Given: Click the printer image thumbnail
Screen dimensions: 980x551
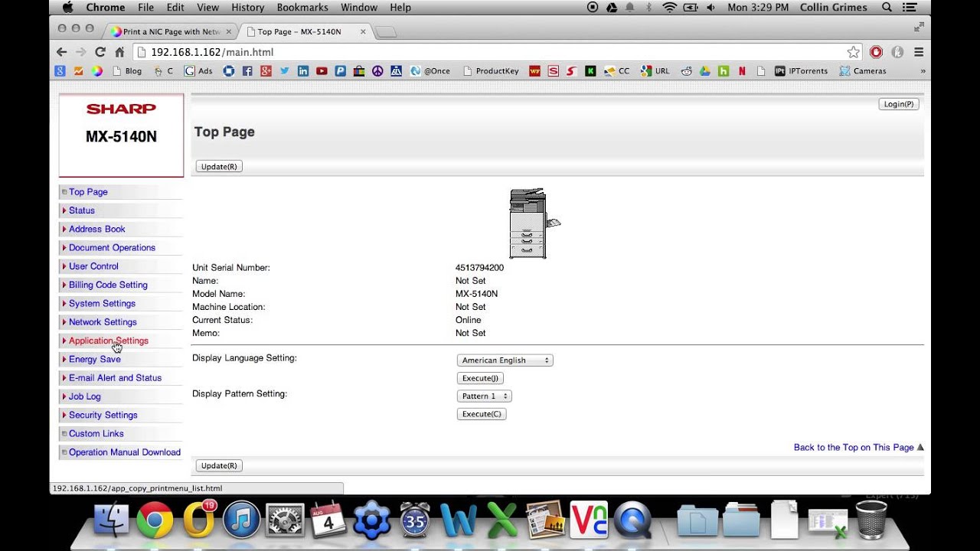Looking at the screenshot, I should 534,223.
